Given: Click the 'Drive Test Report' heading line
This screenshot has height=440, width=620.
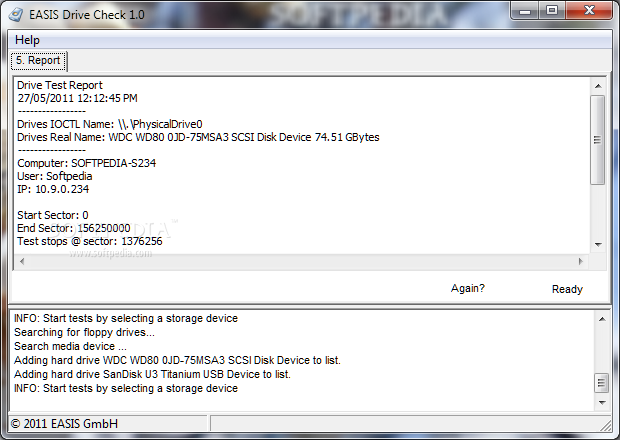Looking at the screenshot, I should tap(60, 85).
